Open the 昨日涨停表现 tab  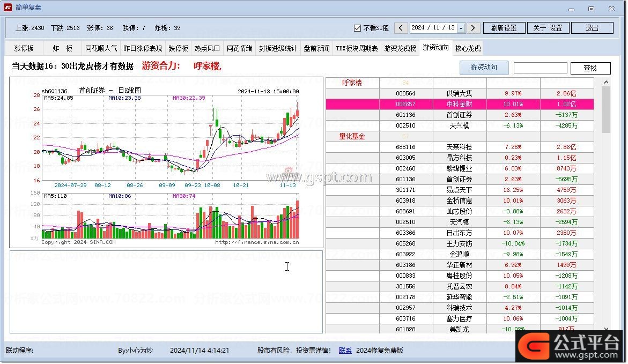coord(143,48)
